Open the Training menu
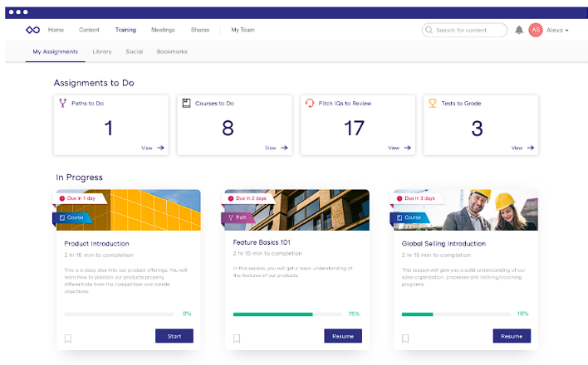This screenshot has height=365, width=588. click(125, 30)
